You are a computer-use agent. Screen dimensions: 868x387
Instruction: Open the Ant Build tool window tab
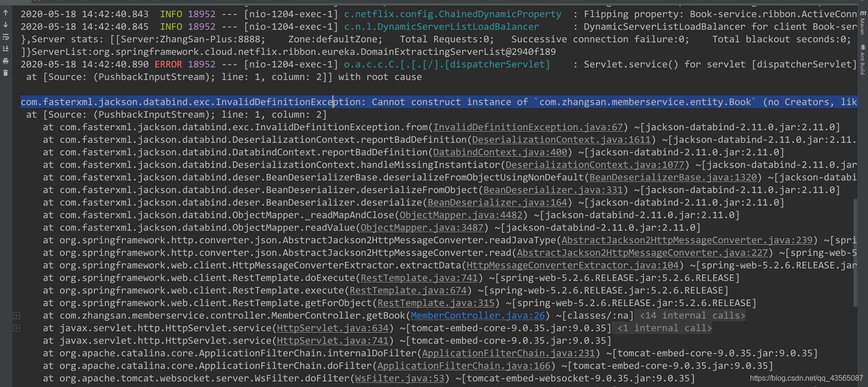click(x=863, y=60)
